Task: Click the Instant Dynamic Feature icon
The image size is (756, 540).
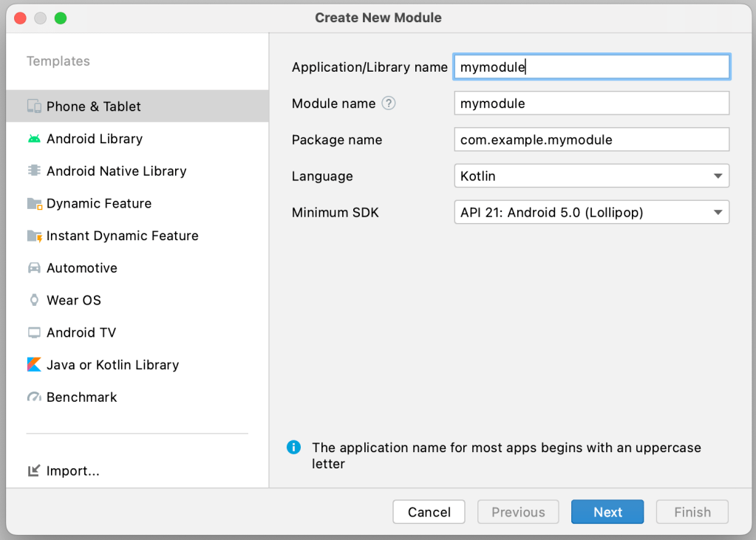Action: coord(34,236)
